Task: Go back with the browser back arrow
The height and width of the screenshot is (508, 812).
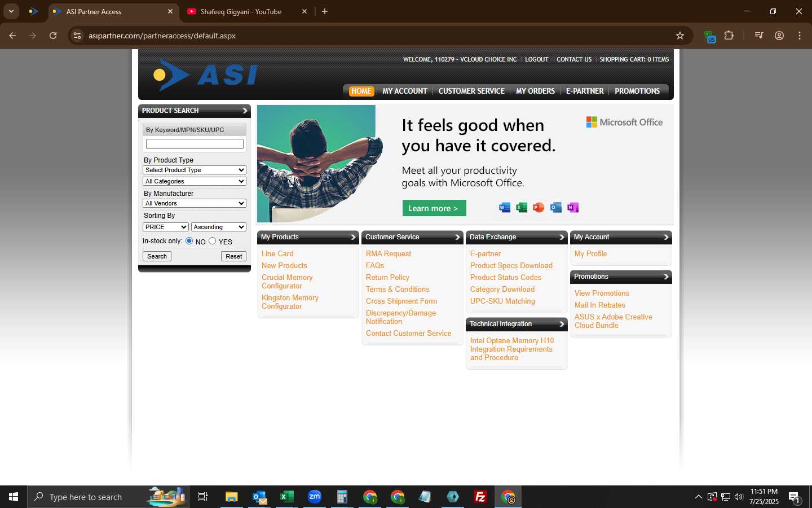Action: point(12,36)
